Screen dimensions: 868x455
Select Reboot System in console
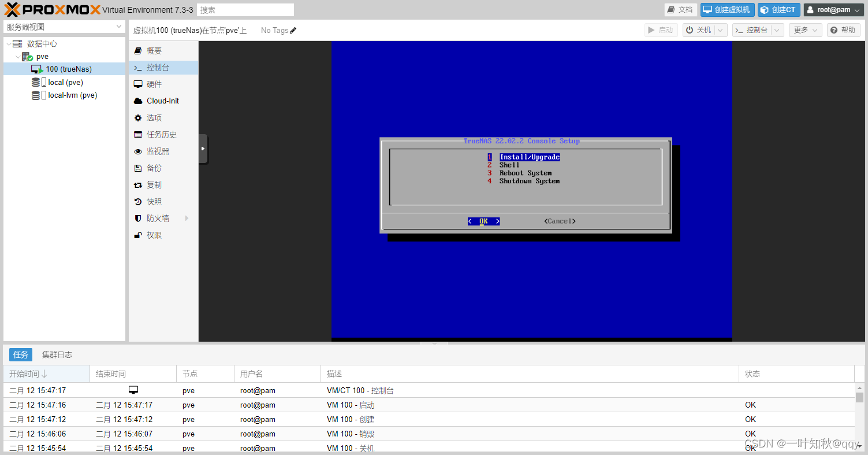tap(526, 173)
